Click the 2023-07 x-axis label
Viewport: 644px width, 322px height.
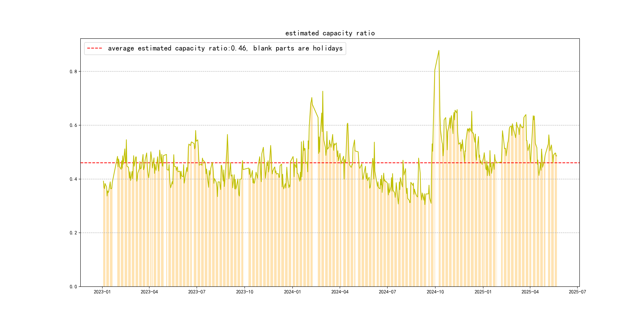click(x=197, y=292)
